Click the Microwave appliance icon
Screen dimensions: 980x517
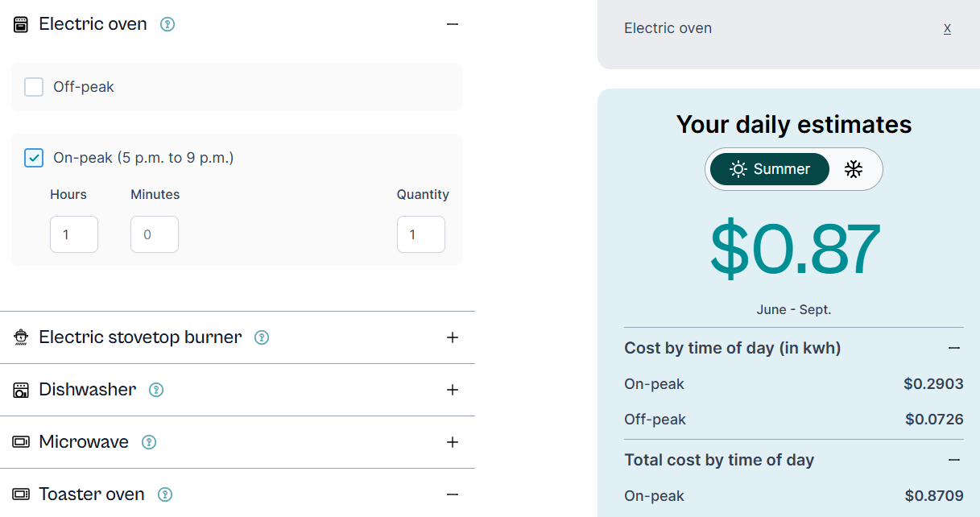[21, 442]
